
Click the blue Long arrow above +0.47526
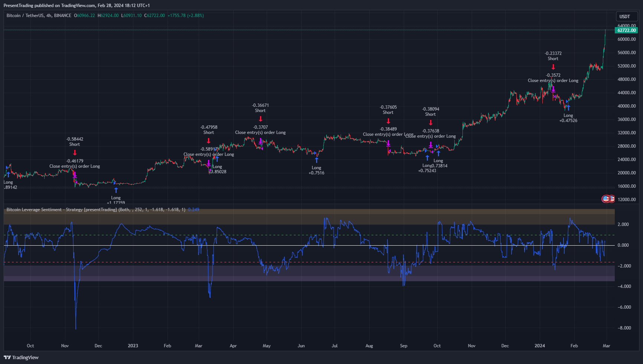tap(568, 108)
